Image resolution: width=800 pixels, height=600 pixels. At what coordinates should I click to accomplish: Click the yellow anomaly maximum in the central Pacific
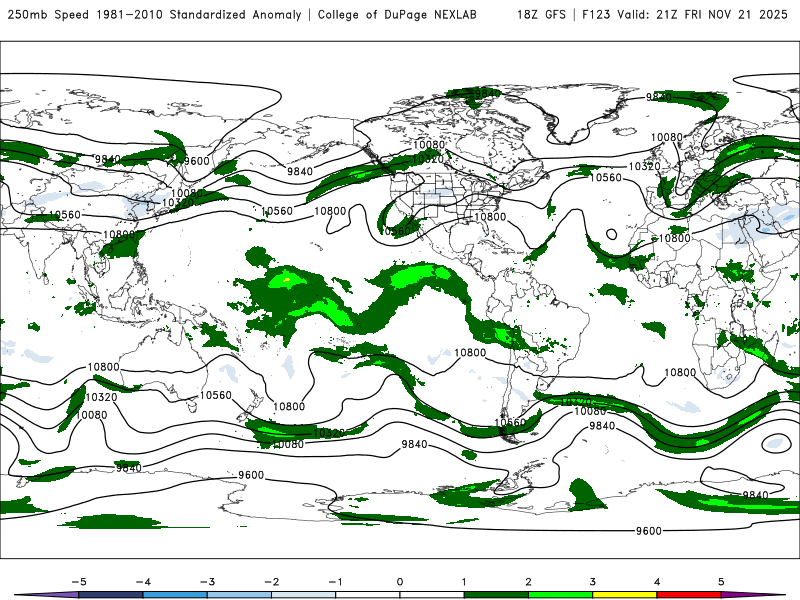(286, 280)
